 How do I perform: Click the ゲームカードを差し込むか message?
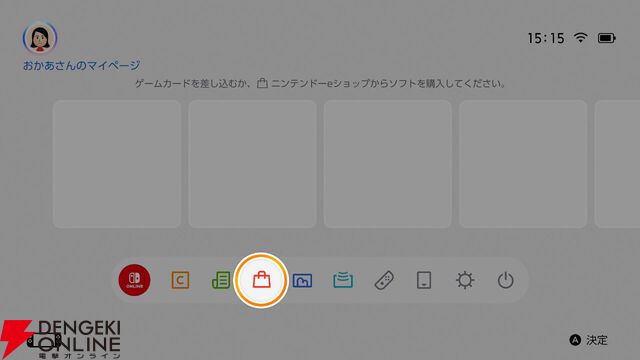(x=320, y=84)
